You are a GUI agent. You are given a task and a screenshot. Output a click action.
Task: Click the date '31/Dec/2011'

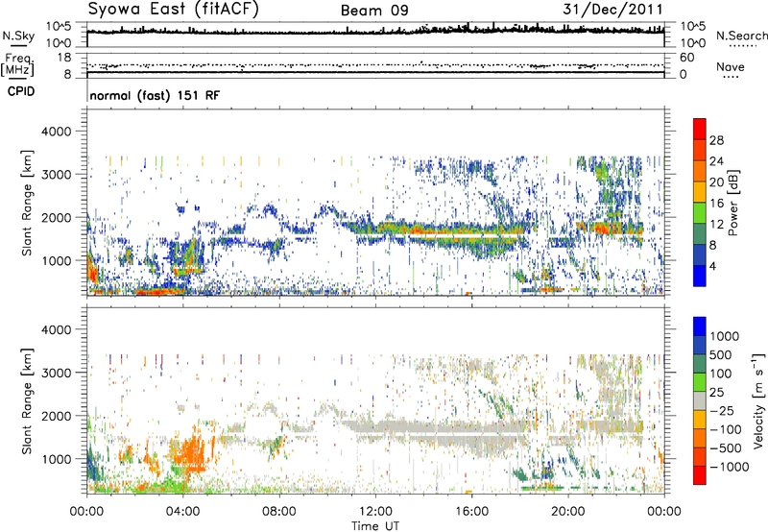coord(612,10)
